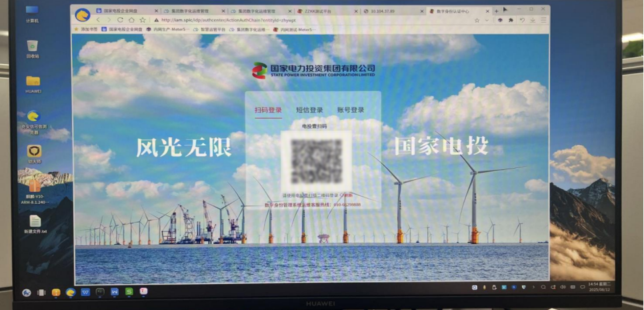This screenshot has height=310, width=644.
Task: Open the clock showing 14:54
Action: [599, 286]
